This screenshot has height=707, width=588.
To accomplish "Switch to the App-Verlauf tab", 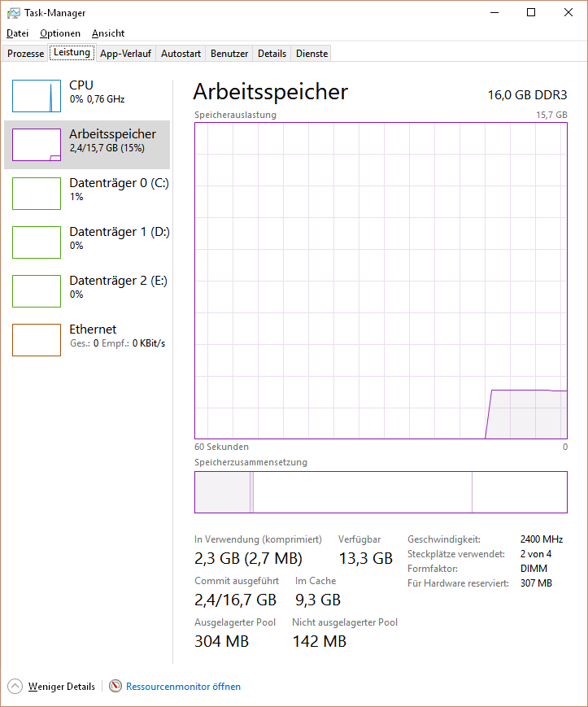I will (x=126, y=53).
